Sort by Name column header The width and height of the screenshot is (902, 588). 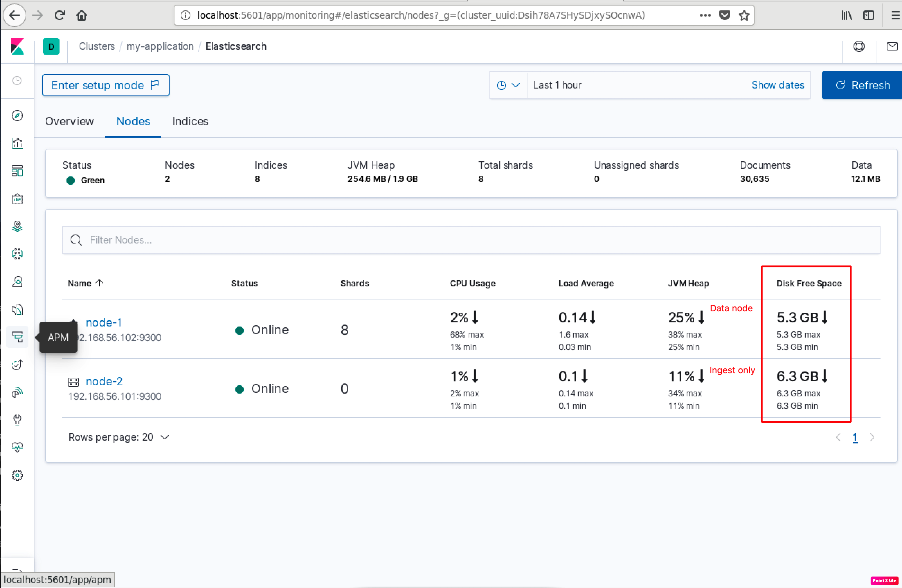pos(85,283)
